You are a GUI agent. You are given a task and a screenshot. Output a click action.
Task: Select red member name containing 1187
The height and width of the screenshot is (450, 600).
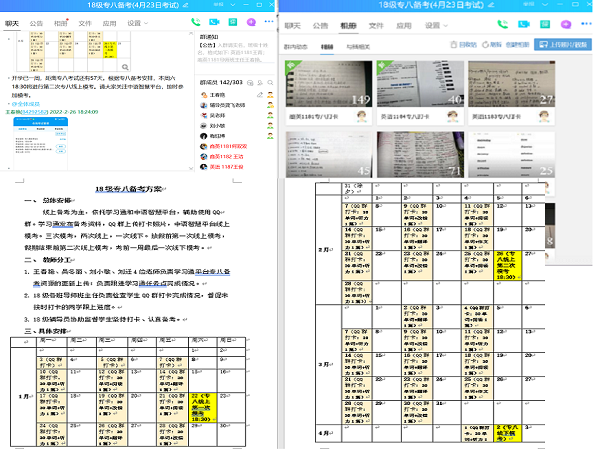[226, 167]
